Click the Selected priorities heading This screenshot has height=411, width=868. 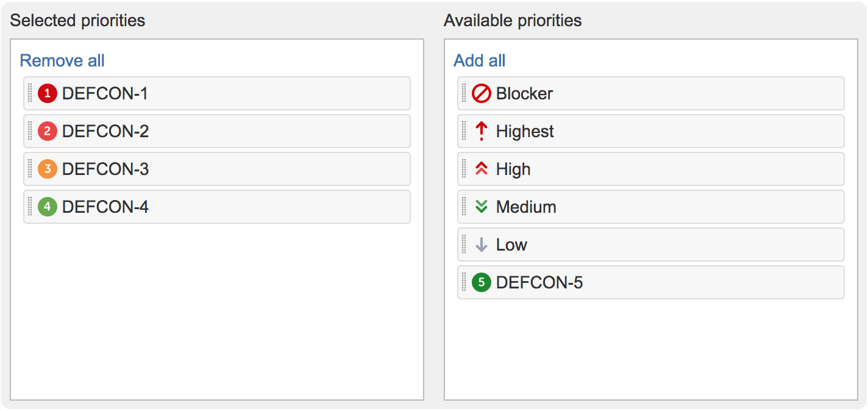(x=77, y=20)
